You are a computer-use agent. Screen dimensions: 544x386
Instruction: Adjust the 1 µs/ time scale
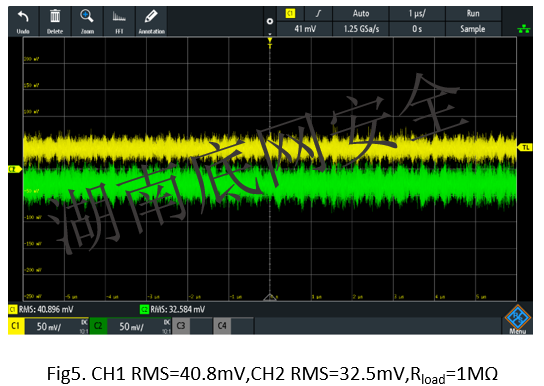pos(417,14)
